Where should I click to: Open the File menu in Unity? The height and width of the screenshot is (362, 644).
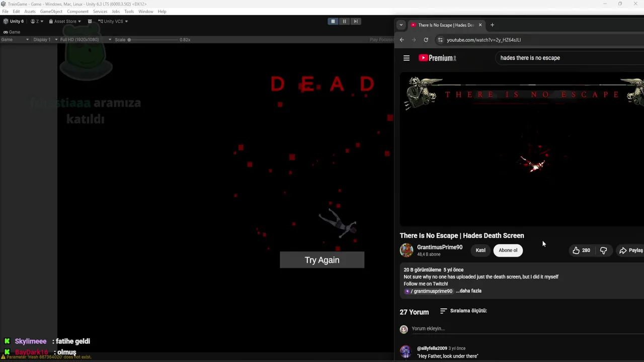pos(5,11)
